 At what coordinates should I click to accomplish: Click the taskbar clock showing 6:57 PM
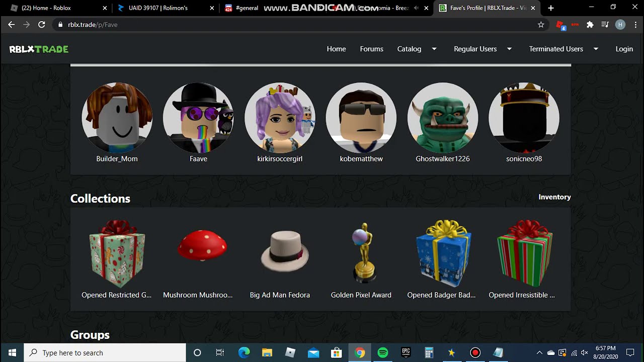(605, 352)
